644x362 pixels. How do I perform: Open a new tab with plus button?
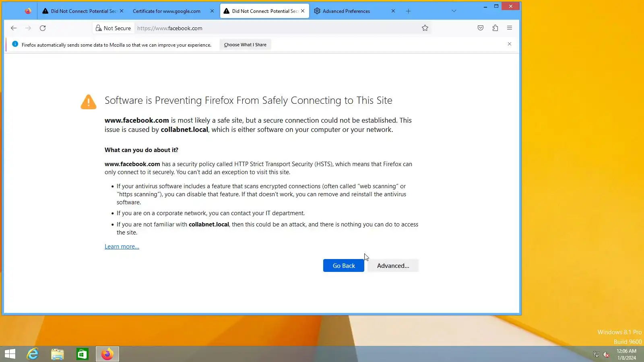(408, 11)
